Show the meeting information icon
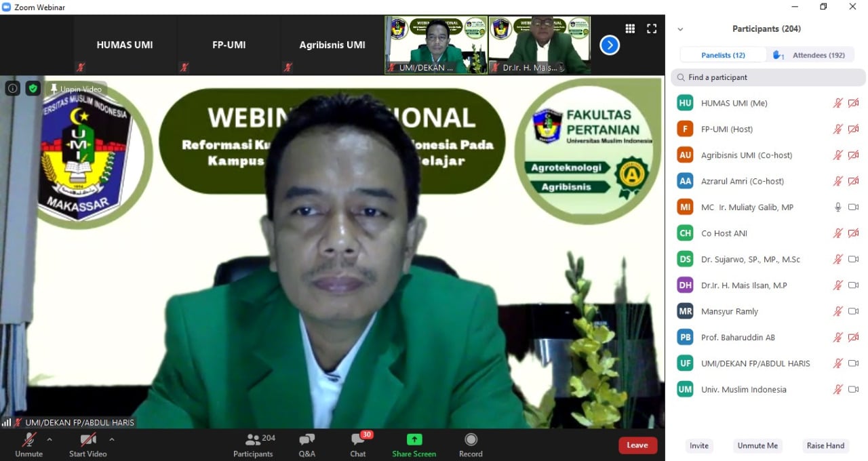Viewport: 868px width, 461px height. click(13, 88)
